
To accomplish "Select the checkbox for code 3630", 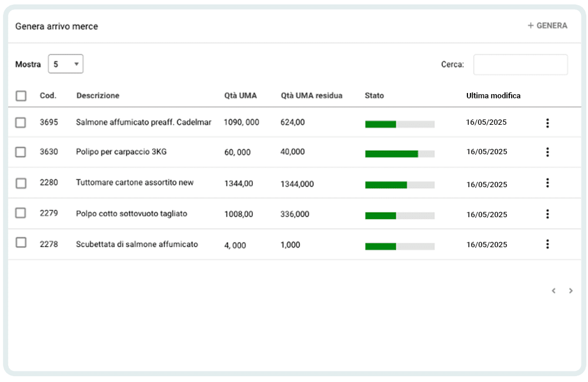I will pyautogui.click(x=21, y=152).
